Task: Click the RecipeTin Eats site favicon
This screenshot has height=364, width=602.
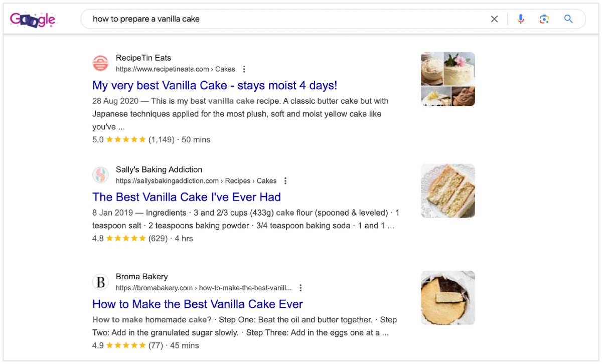Action: pyautogui.click(x=100, y=63)
